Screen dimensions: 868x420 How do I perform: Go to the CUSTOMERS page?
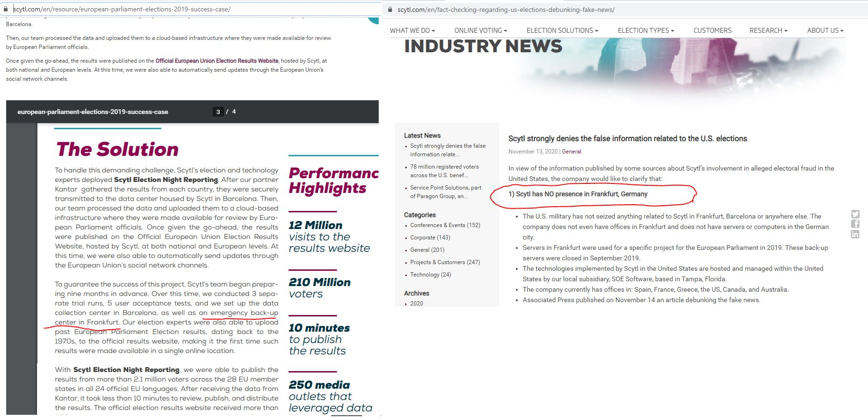712,30
